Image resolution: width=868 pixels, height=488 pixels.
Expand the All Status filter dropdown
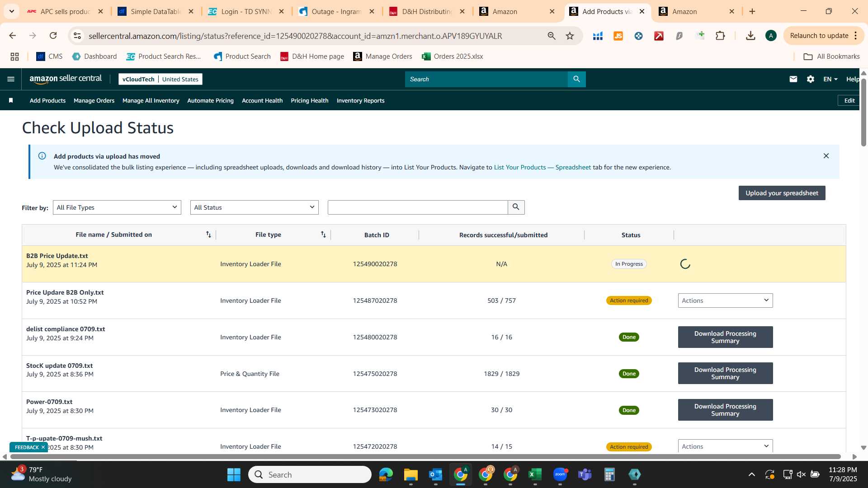pos(254,207)
